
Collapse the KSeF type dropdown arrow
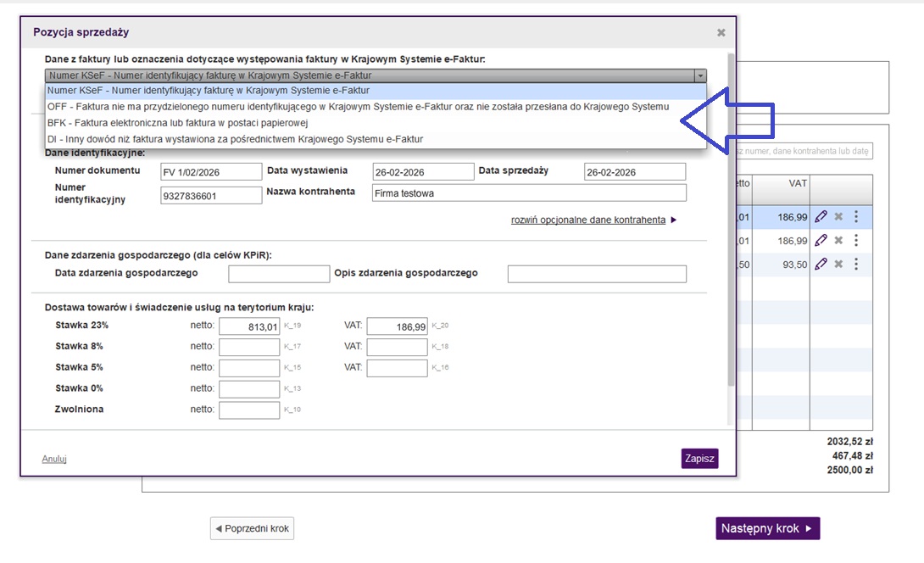coord(699,75)
